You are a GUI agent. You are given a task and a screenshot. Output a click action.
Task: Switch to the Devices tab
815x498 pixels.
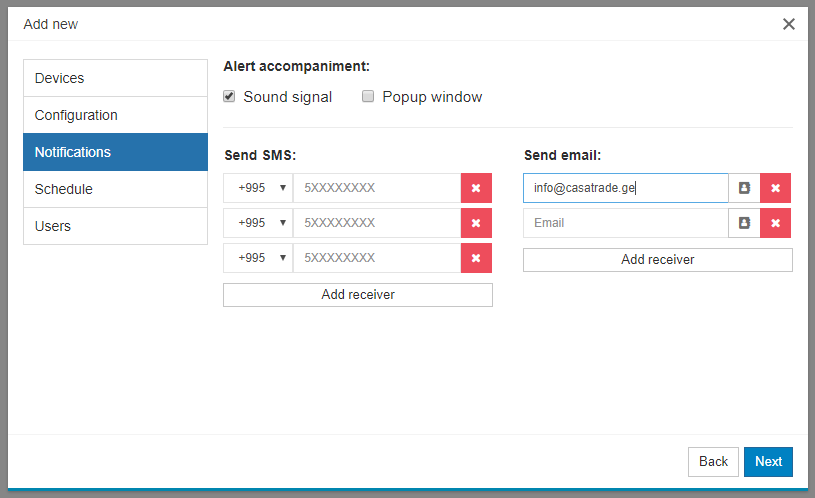click(115, 78)
